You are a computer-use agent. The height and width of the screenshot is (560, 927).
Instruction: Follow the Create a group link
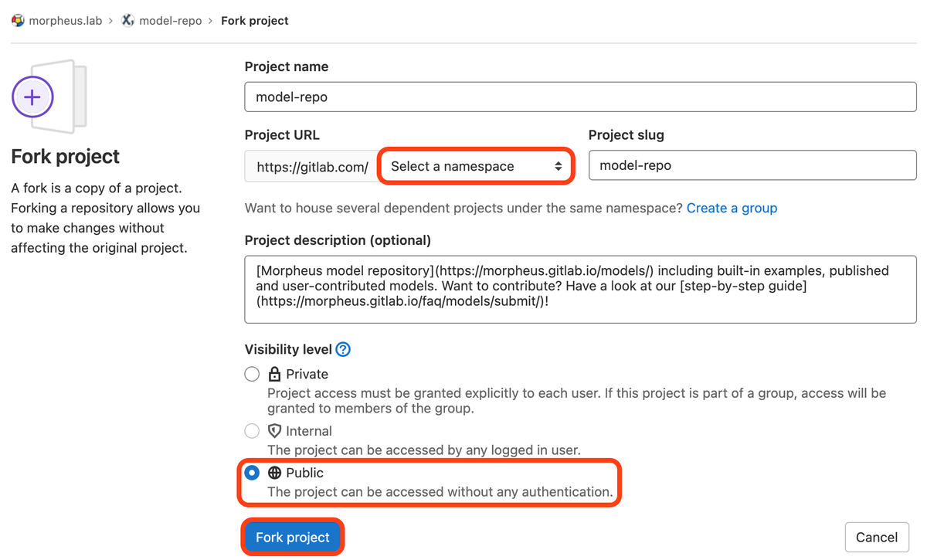(732, 208)
